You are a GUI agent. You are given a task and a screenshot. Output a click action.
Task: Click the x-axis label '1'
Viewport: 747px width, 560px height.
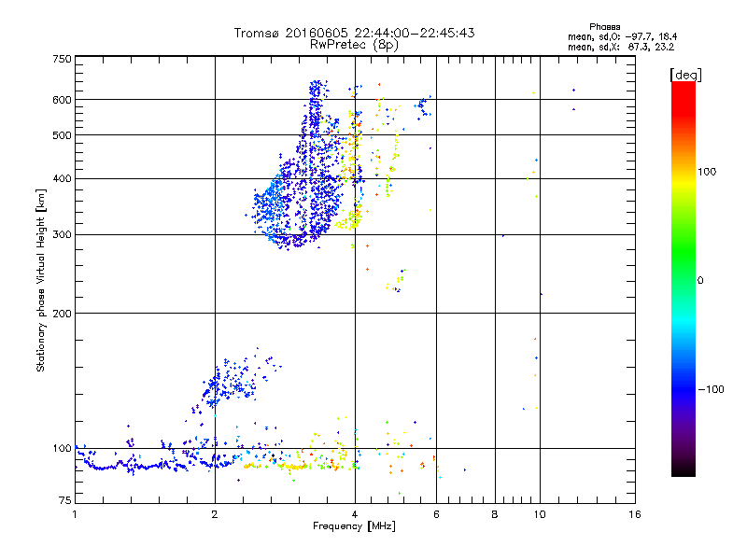point(75,514)
